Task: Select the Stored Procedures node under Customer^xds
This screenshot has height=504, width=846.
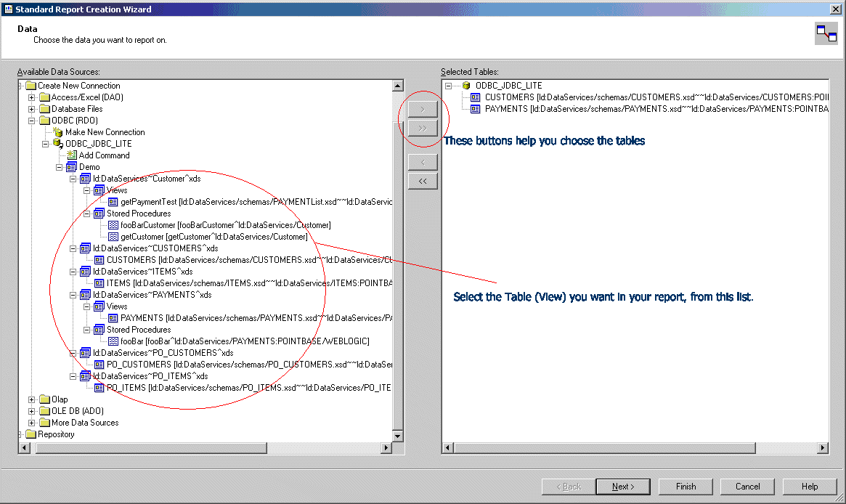Action: pos(139,214)
